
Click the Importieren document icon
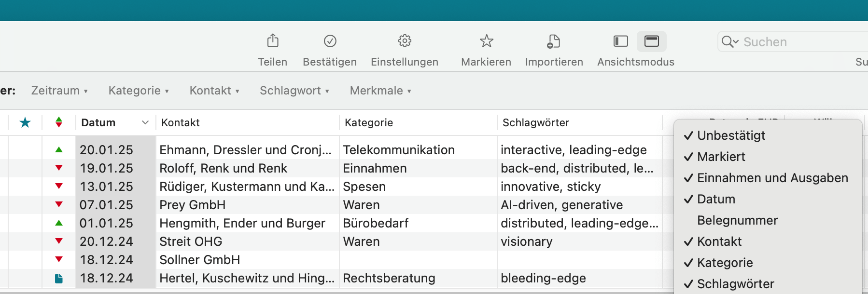coord(554,41)
